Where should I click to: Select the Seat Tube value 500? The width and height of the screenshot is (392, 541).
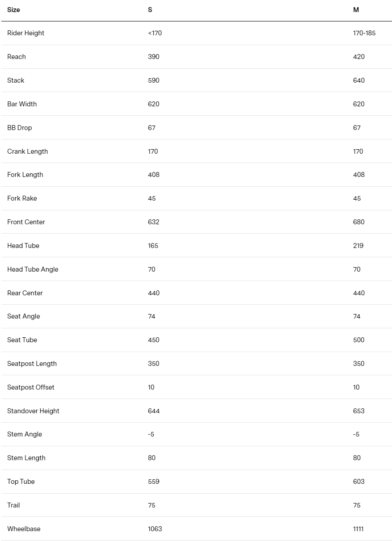pyautogui.click(x=358, y=340)
